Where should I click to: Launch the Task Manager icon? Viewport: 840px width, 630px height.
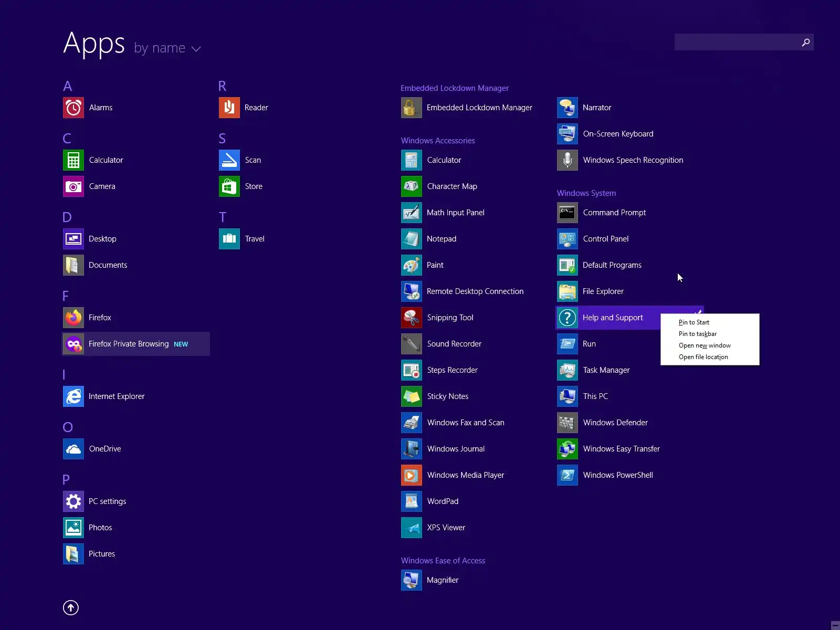coord(568,370)
